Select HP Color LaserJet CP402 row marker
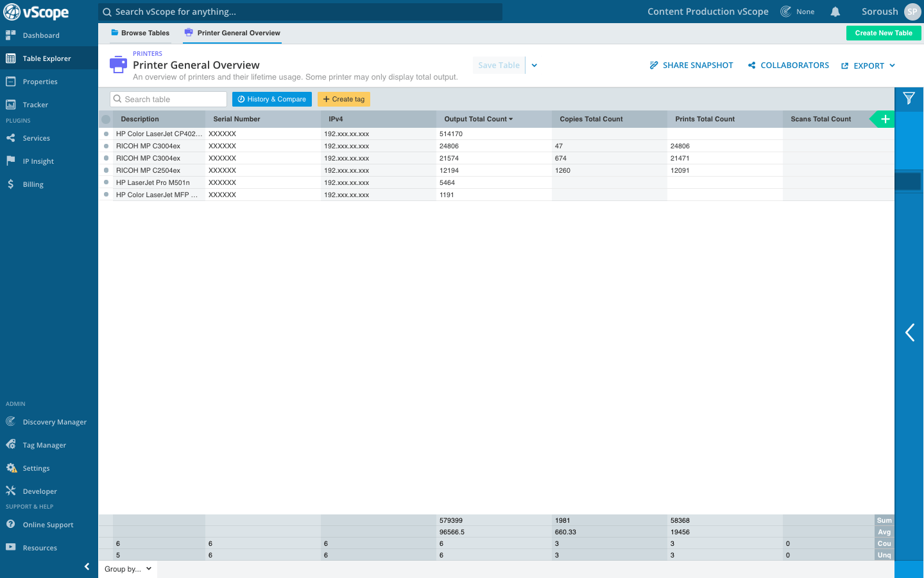924x578 pixels. pyautogui.click(x=106, y=134)
